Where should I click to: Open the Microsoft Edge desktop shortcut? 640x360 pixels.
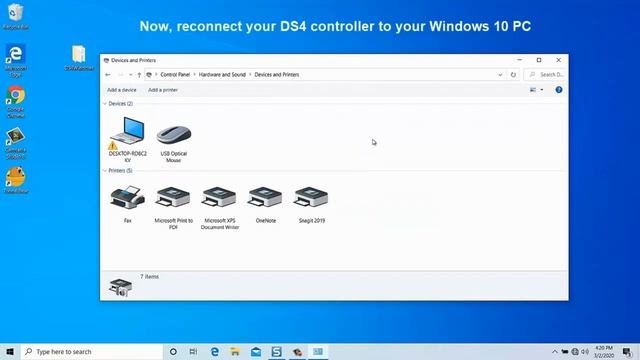coord(16,60)
